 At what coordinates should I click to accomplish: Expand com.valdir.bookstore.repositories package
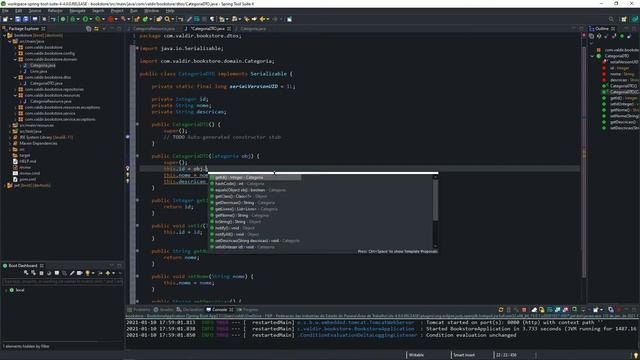click(15, 89)
